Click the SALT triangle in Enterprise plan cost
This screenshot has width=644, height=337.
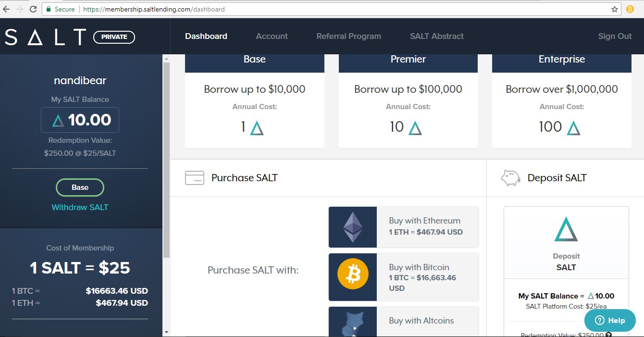(573, 128)
